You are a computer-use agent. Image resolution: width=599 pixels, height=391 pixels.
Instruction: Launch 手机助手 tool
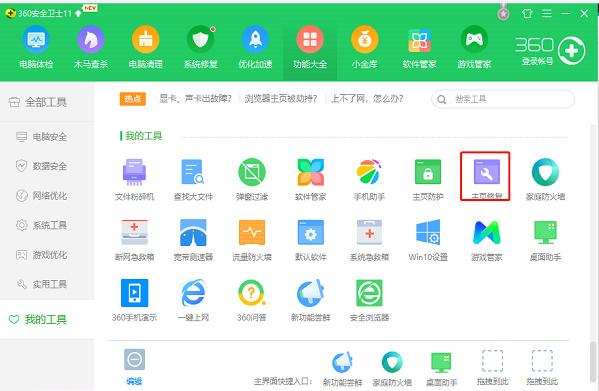[369, 179]
